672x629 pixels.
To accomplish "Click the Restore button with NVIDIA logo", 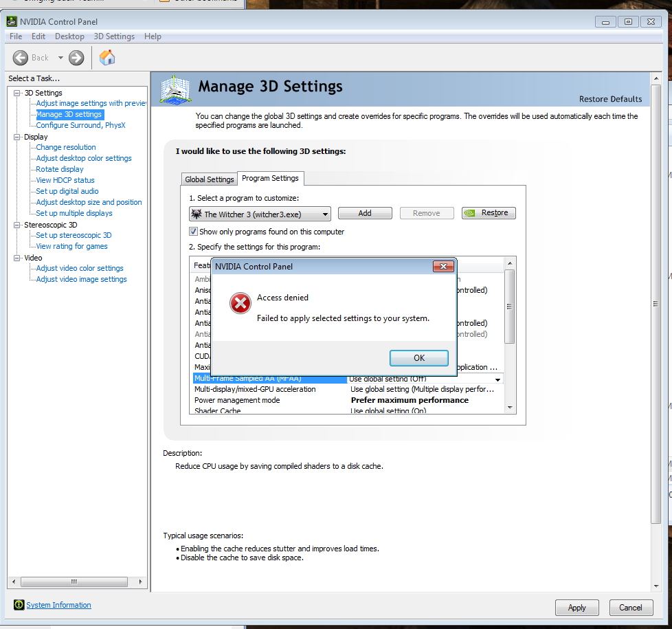I will [489, 212].
